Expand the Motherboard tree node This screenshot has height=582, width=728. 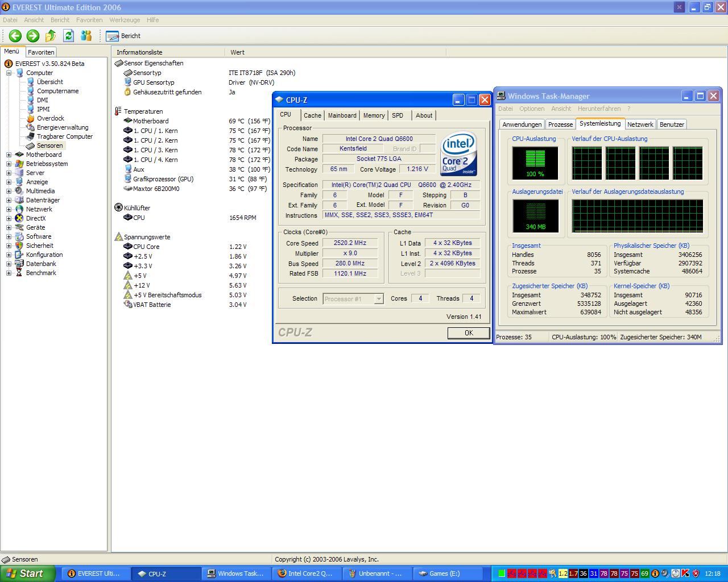9,155
